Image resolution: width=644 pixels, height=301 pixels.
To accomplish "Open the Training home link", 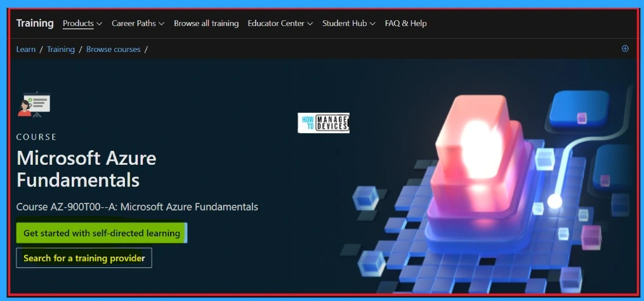I will pyautogui.click(x=35, y=23).
